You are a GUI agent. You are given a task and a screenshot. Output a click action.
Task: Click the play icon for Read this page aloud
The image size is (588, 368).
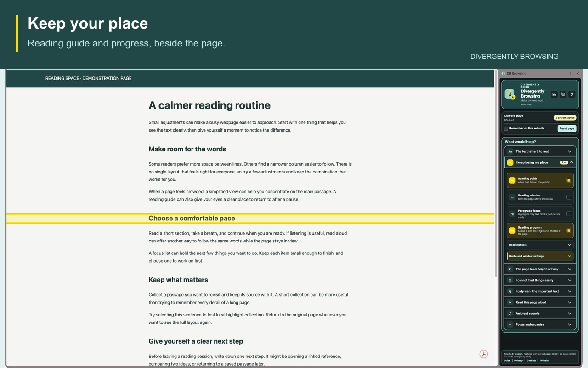(x=510, y=302)
